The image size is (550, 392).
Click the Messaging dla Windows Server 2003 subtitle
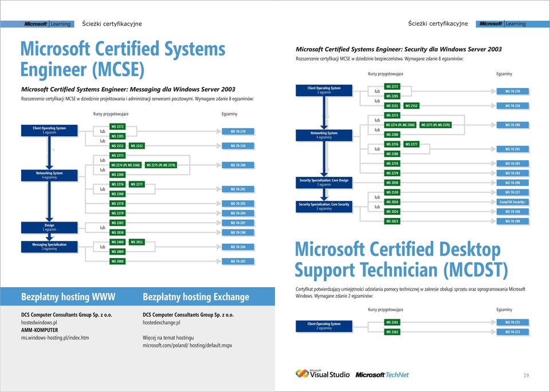coord(128,89)
